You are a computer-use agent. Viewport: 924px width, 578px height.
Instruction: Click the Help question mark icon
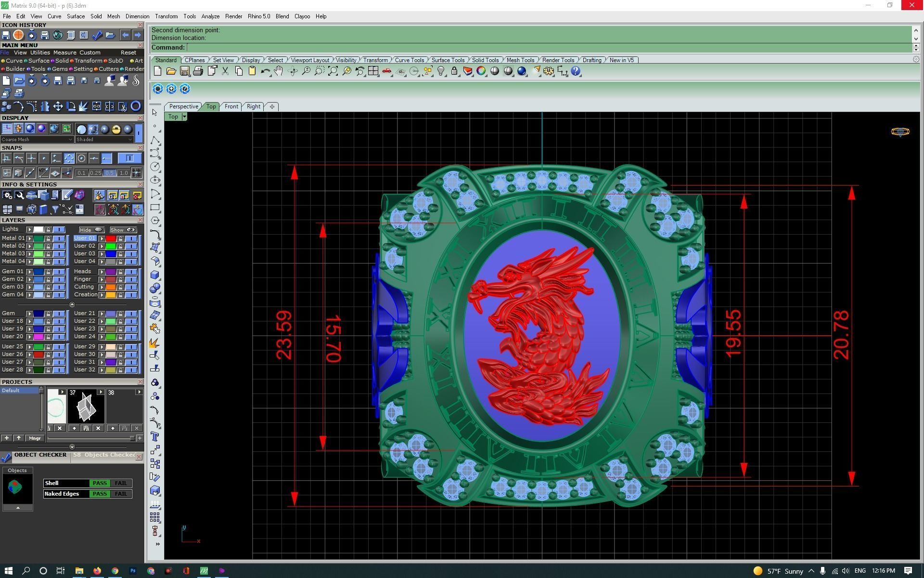(x=576, y=71)
